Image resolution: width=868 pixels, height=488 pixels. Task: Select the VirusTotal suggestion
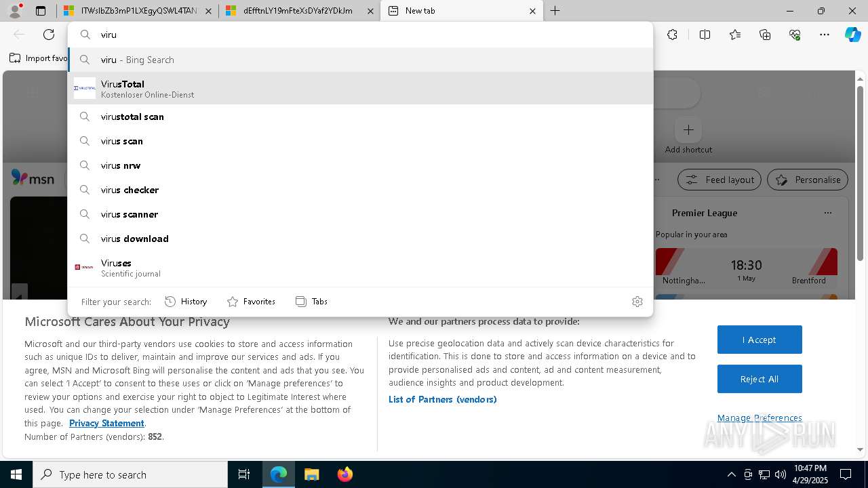click(x=360, y=88)
